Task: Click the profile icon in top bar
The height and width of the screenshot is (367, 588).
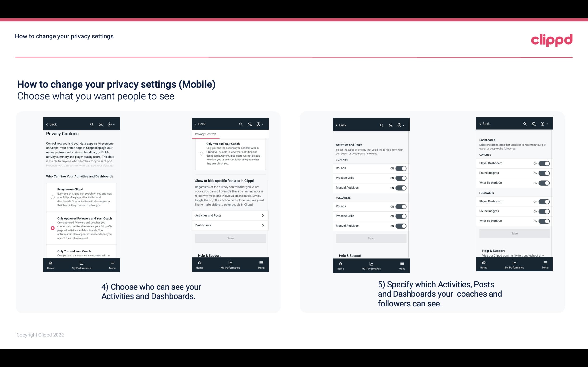Action: (x=101, y=124)
